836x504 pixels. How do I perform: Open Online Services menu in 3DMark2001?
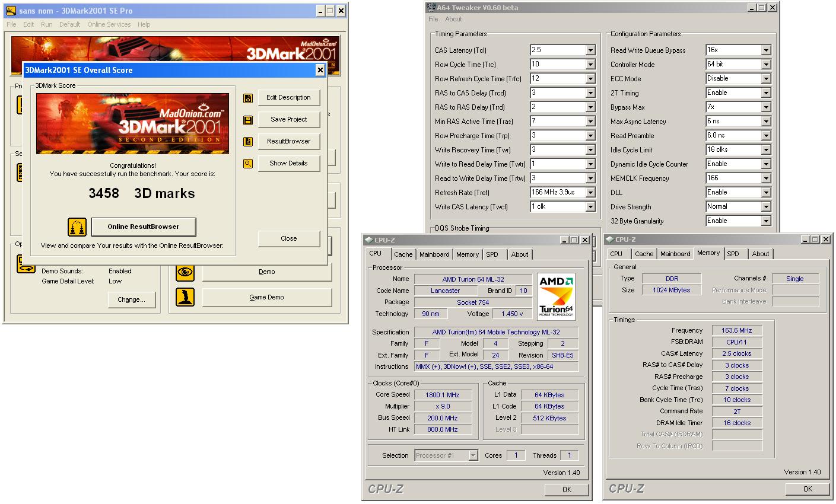[x=109, y=24]
